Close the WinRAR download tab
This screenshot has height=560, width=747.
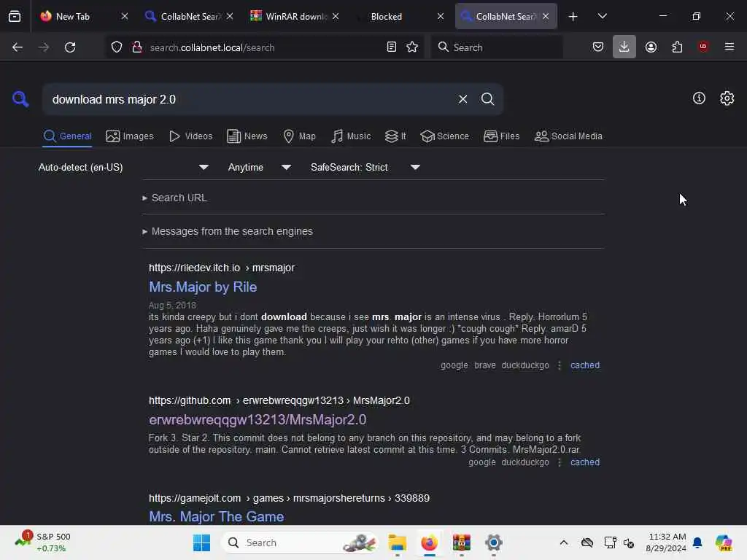pos(336,17)
